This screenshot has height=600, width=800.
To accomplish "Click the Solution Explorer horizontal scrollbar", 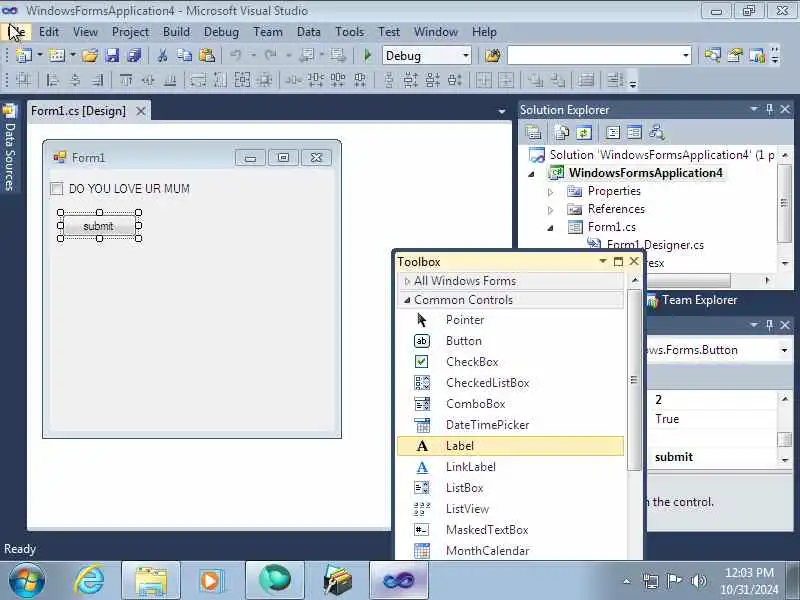I will point(688,280).
